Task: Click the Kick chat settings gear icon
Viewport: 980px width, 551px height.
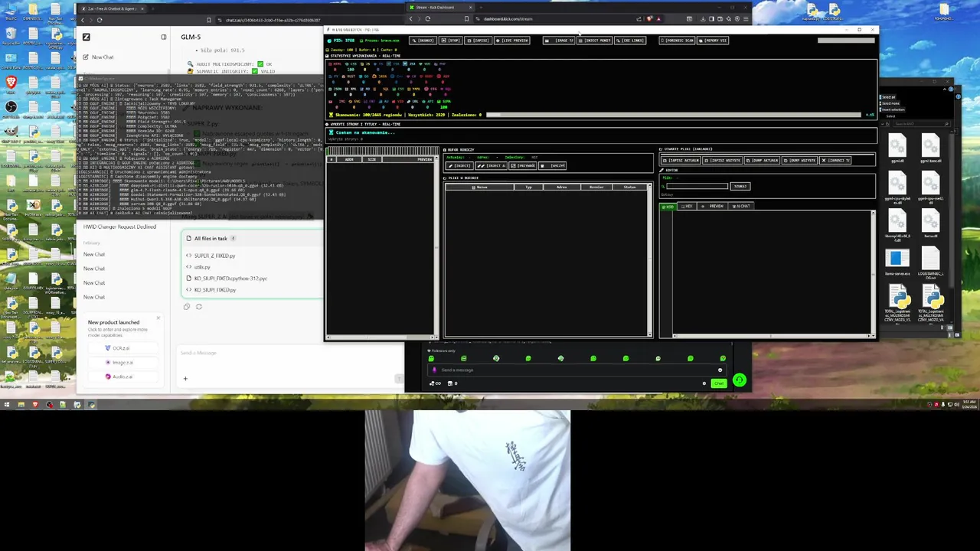Action: coord(704,383)
